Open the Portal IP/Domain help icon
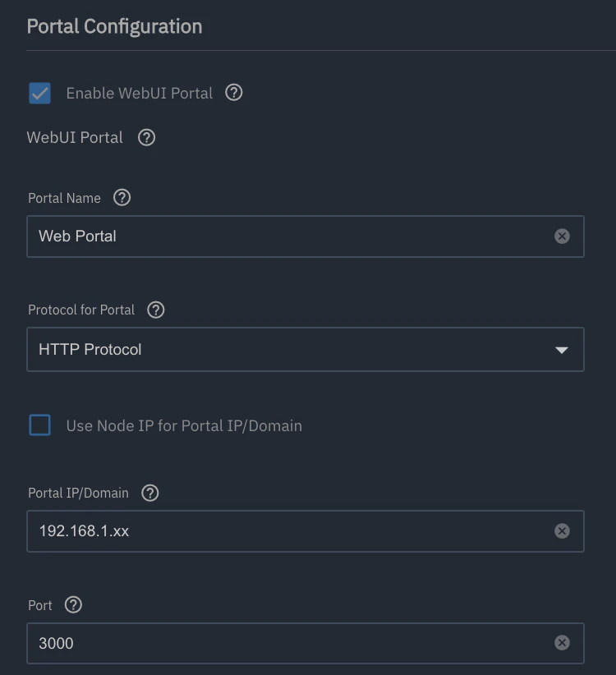The height and width of the screenshot is (675, 616). pyautogui.click(x=150, y=493)
